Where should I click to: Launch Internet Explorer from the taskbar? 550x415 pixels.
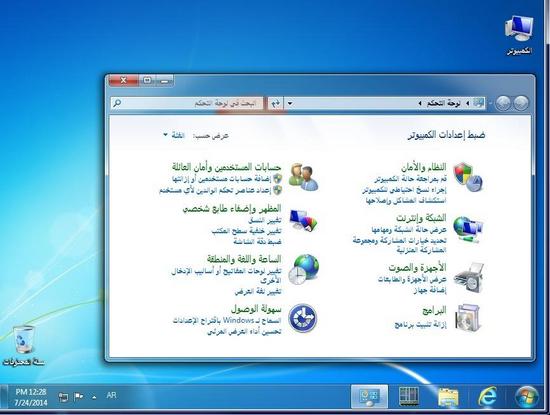click(487, 397)
